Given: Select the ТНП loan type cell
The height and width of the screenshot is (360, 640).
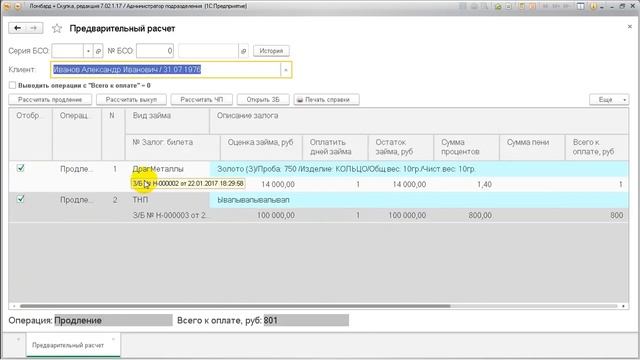Looking at the screenshot, I should click(x=167, y=200).
